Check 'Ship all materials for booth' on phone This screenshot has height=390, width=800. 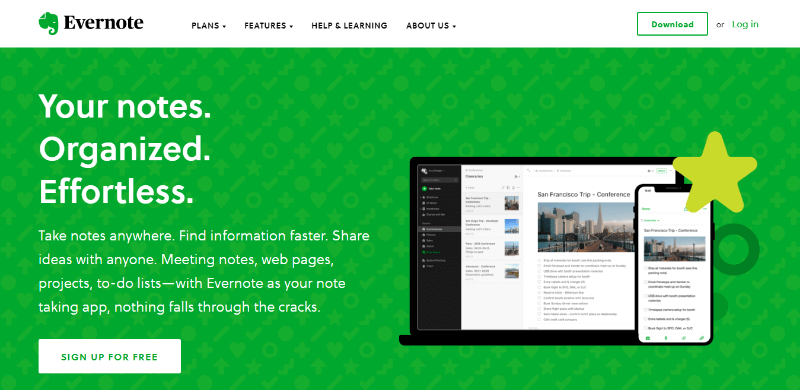pos(645,268)
